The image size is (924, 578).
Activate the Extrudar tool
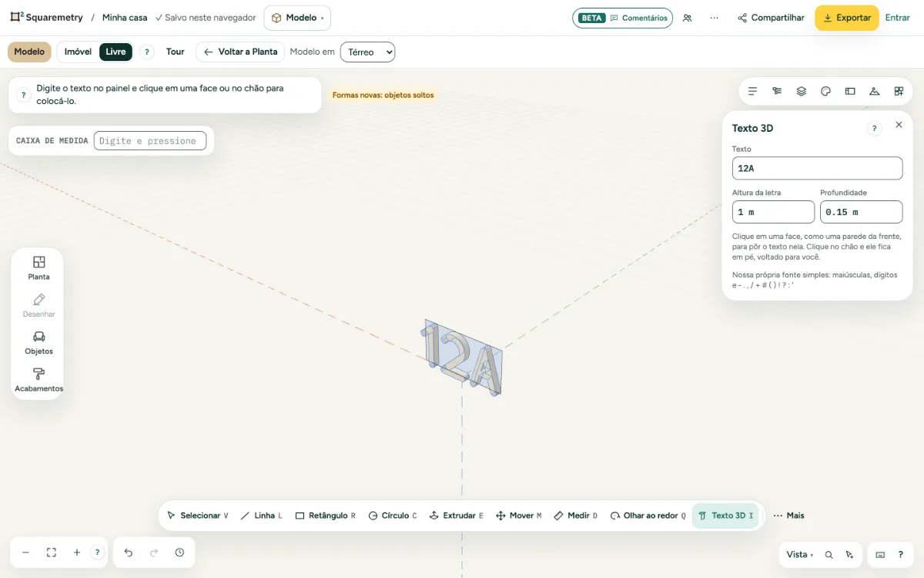[456, 516]
